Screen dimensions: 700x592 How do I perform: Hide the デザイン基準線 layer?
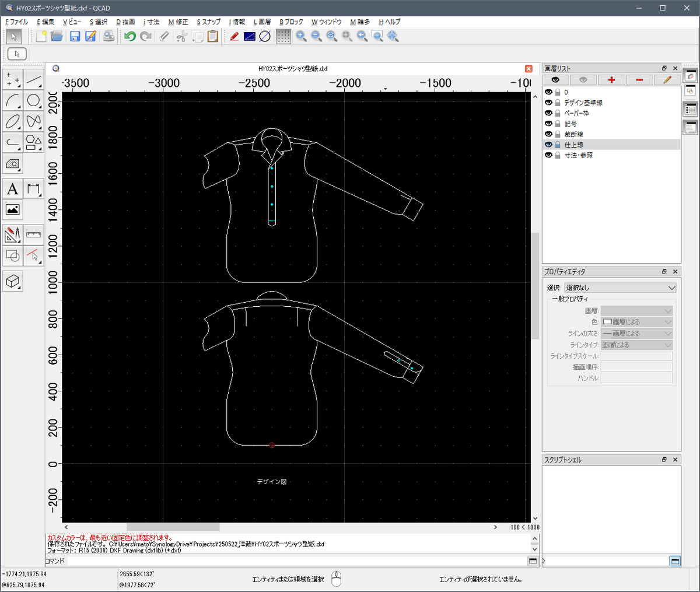pos(548,103)
